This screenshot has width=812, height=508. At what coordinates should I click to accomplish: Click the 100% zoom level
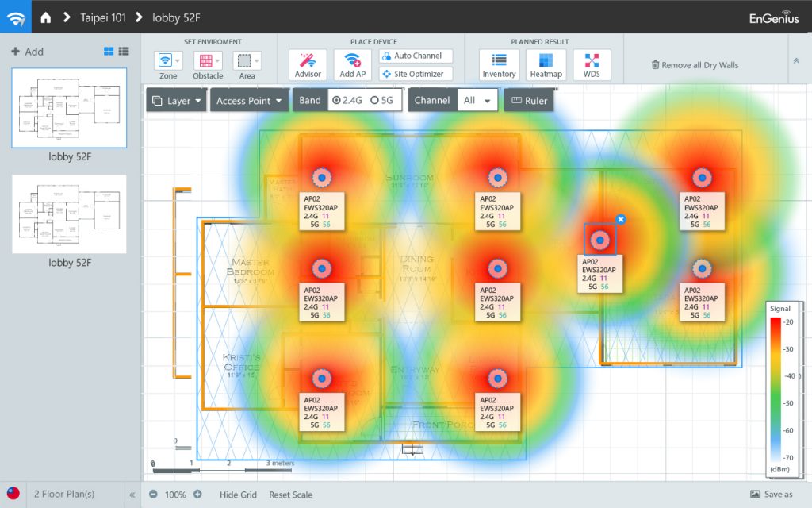175,495
